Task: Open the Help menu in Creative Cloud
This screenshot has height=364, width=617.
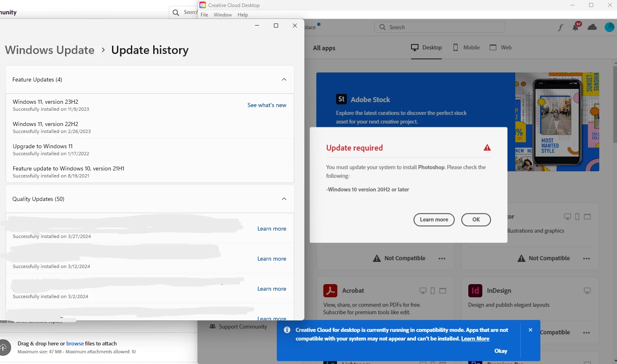Action: (x=243, y=15)
